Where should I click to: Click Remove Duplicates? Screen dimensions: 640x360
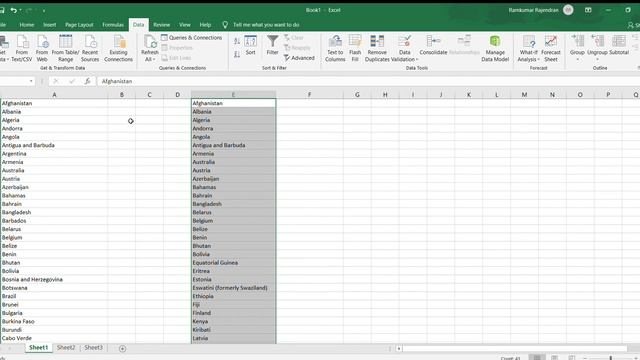[377, 48]
